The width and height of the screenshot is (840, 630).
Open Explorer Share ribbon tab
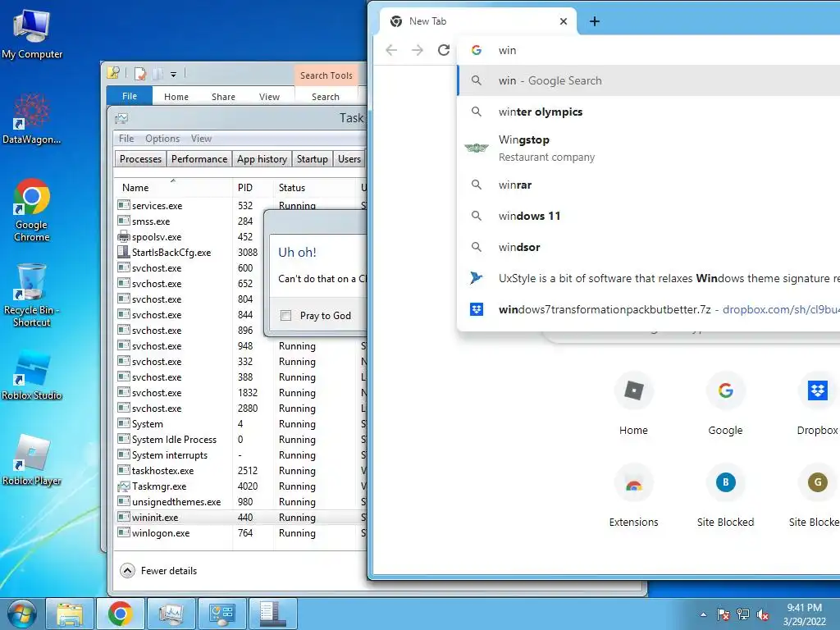pos(223,97)
